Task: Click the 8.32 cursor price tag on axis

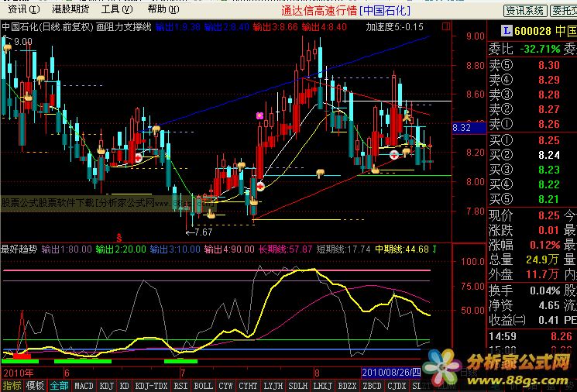Action: 469,128
